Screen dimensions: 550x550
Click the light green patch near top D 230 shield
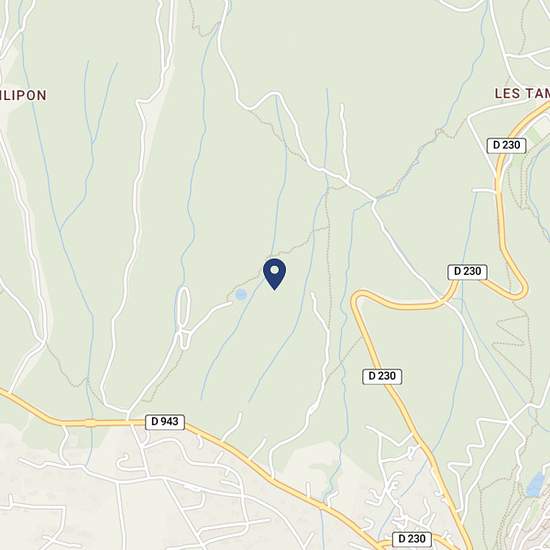(x=536, y=135)
